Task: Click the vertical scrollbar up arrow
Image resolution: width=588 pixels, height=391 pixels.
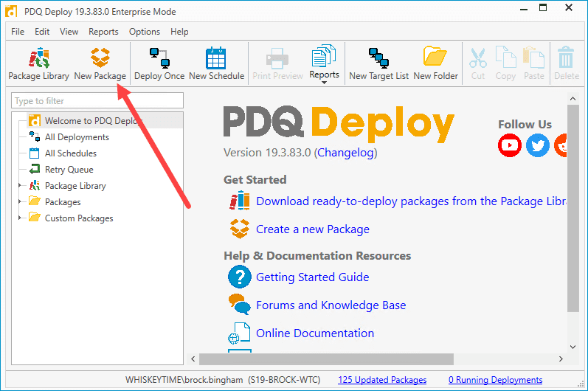Action: point(573,99)
